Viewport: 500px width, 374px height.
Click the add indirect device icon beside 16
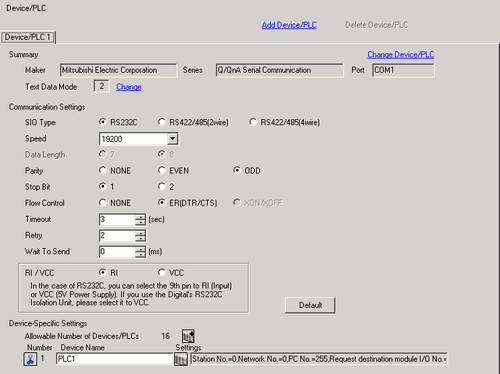pos(188,336)
